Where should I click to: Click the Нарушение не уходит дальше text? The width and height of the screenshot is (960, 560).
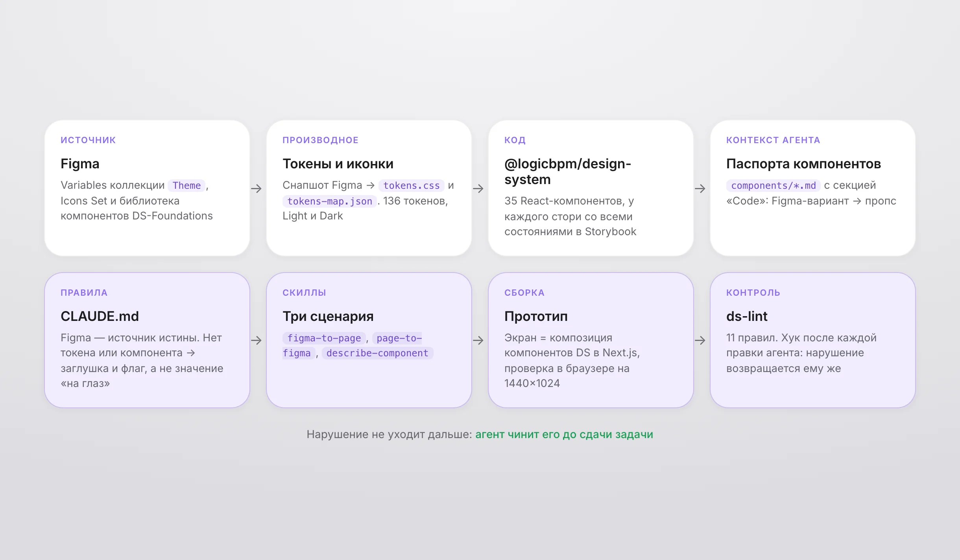pos(389,434)
